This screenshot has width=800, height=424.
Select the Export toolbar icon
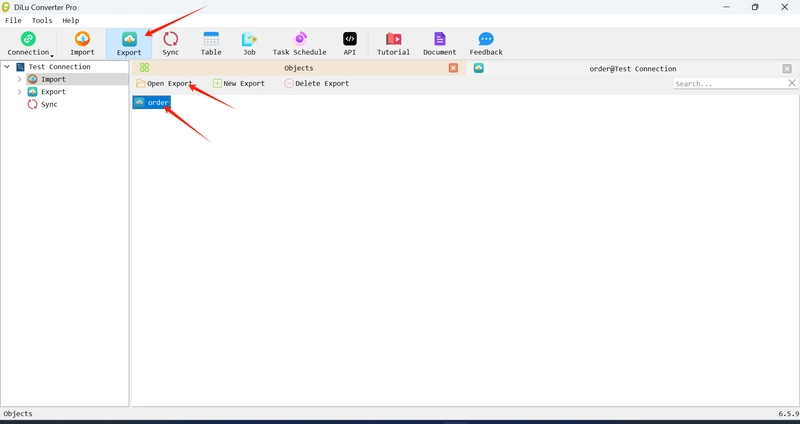click(129, 43)
